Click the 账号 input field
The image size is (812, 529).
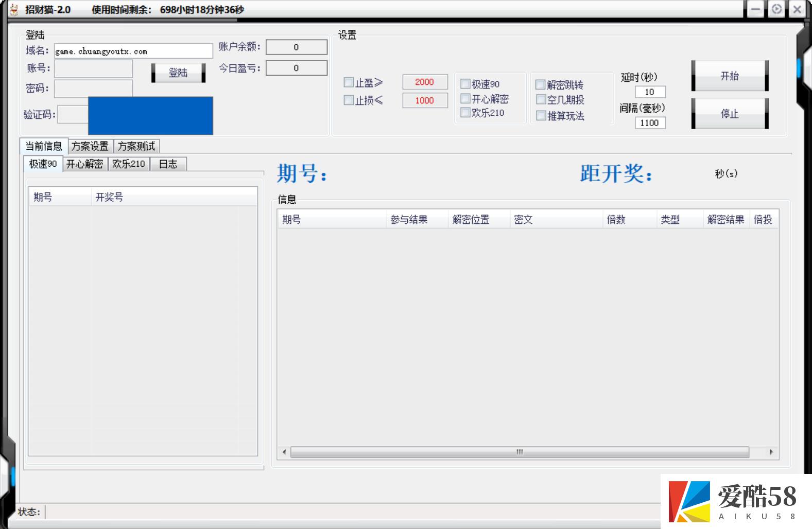click(93, 68)
